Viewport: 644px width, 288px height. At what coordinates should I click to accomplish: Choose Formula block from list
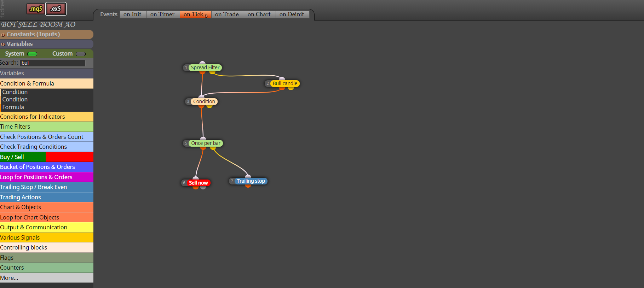click(x=13, y=107)
